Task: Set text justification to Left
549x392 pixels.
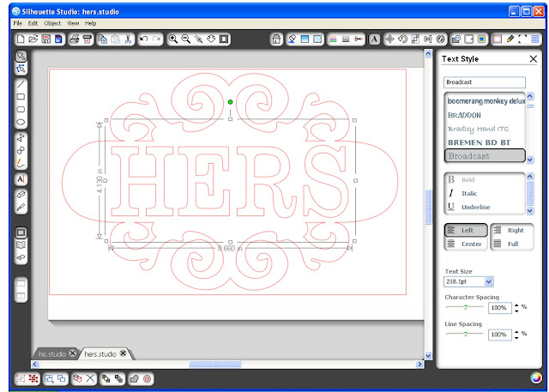Action: [466, 230]
